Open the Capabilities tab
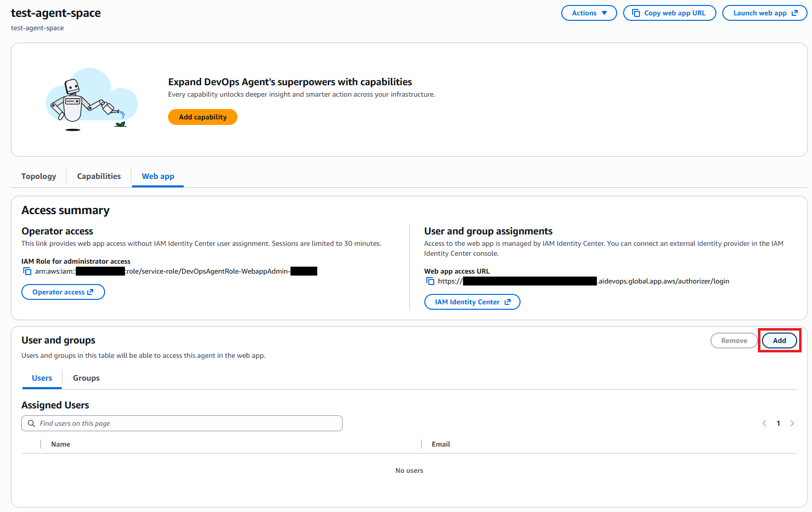Screen dimensions: 812x512 point(99,176)
